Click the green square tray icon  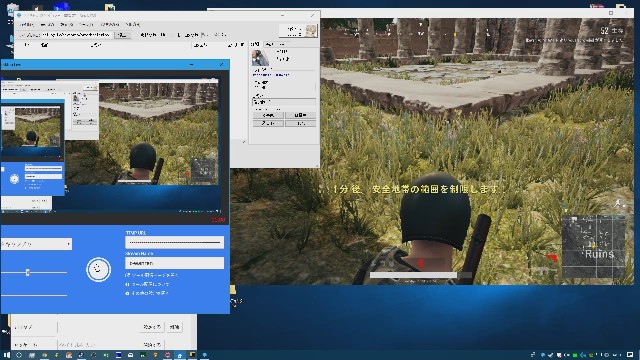[x=575, y=355]
